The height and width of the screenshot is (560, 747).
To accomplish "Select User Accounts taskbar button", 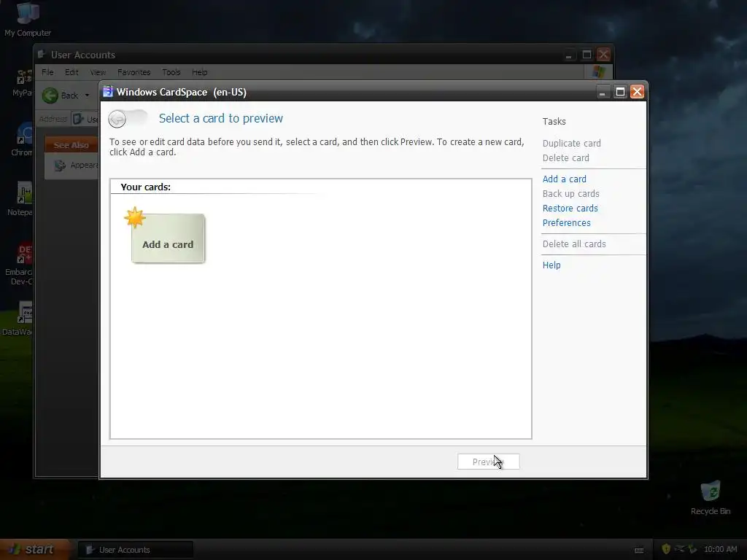I will pyautogui.click(x=136, y=550).
